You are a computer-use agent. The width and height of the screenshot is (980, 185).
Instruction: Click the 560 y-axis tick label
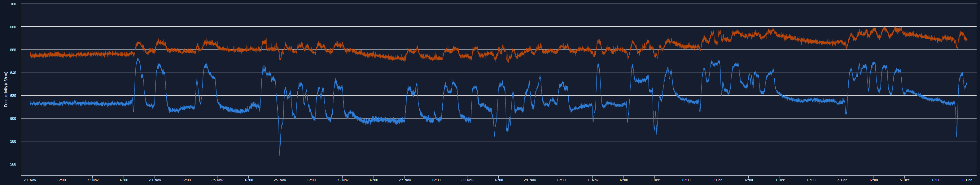tap(13, 165)
